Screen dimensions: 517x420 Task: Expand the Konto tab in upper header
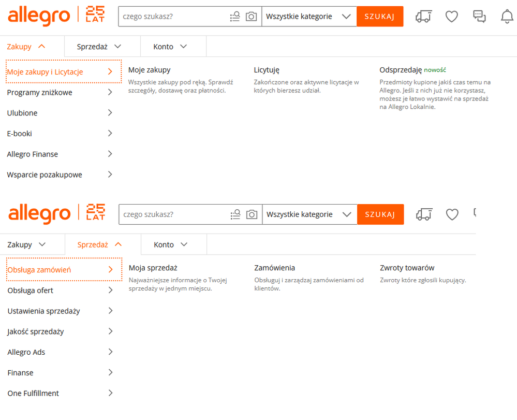(173, 47)
